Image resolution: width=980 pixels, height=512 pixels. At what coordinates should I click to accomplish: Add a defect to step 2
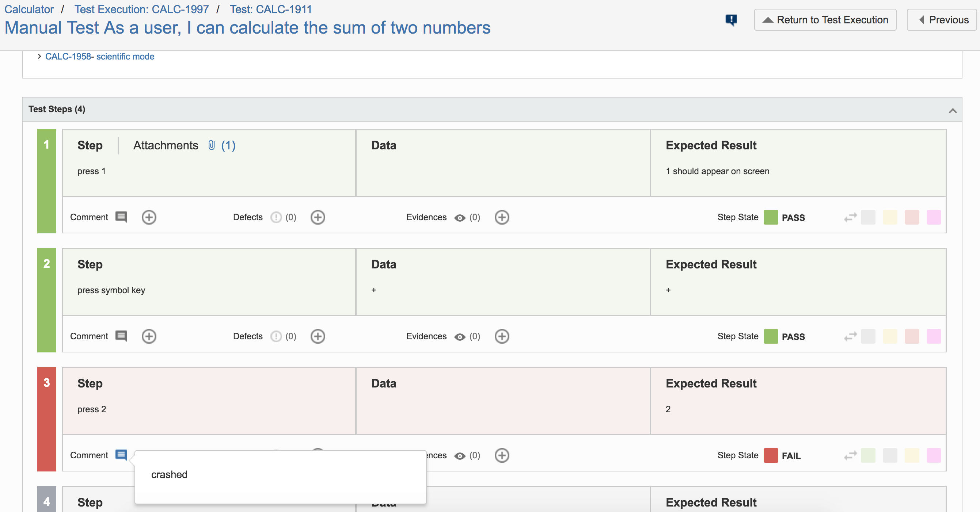318,336
